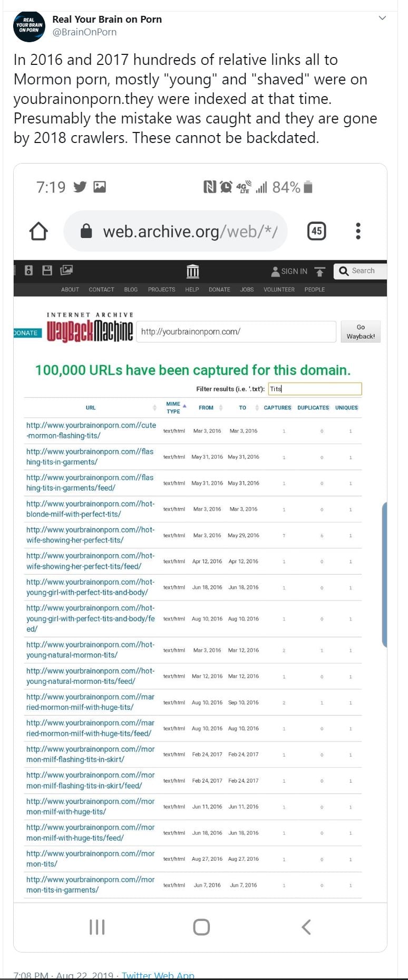Open the 45 open tabs switcher

tap(316, 231)
